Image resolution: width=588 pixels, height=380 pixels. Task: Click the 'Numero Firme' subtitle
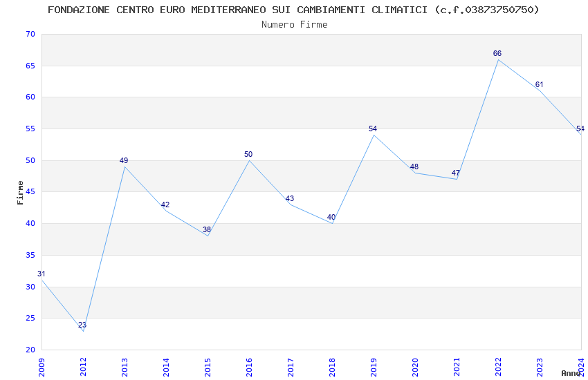point(295,25)
